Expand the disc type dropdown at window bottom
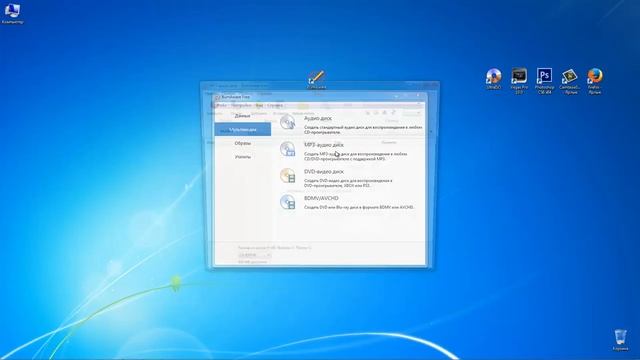The width and height of the screenshot is (640, 360). coord(254,255)
